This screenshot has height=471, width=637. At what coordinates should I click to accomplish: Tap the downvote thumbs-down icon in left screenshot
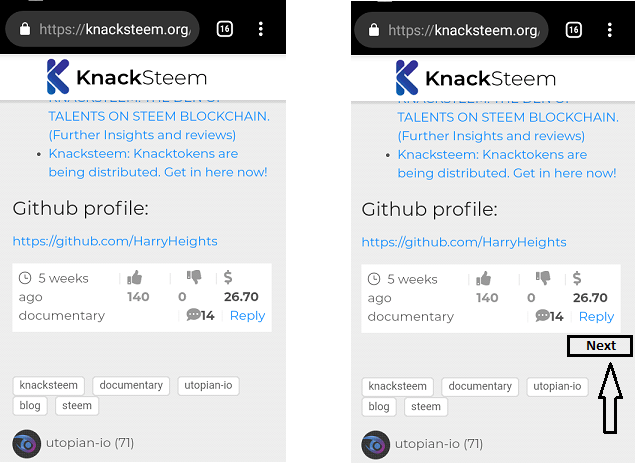point(194,277)
